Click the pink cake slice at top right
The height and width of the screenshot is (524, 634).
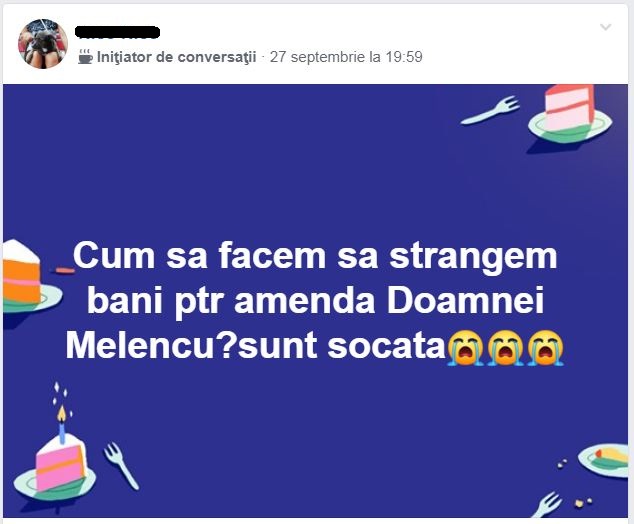point(569,107)
